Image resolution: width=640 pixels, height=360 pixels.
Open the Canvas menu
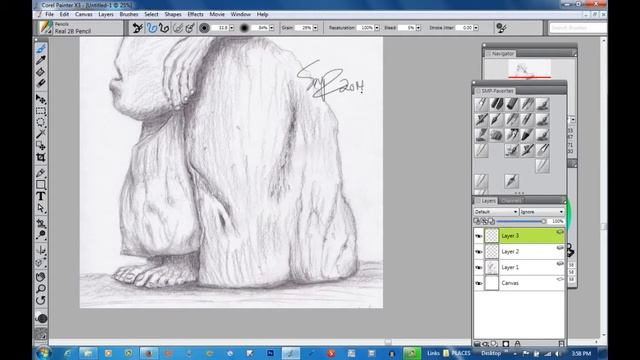84,14
